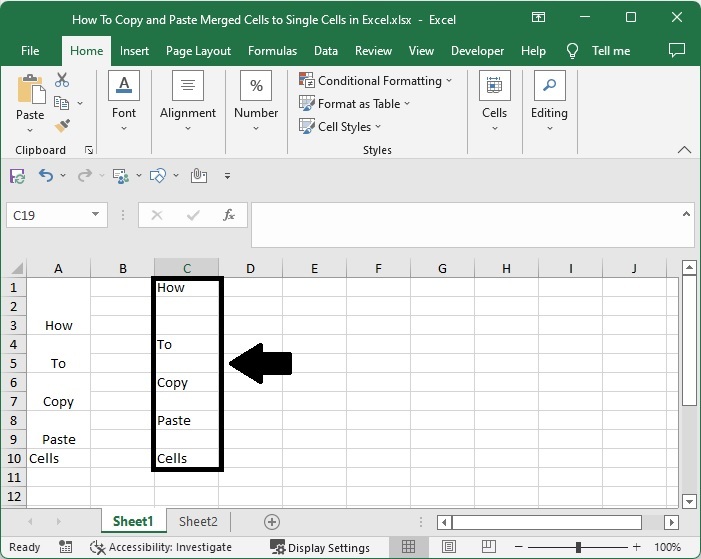Click the Cut scissors icon
701x559 pixels.
tap(62, 80)
